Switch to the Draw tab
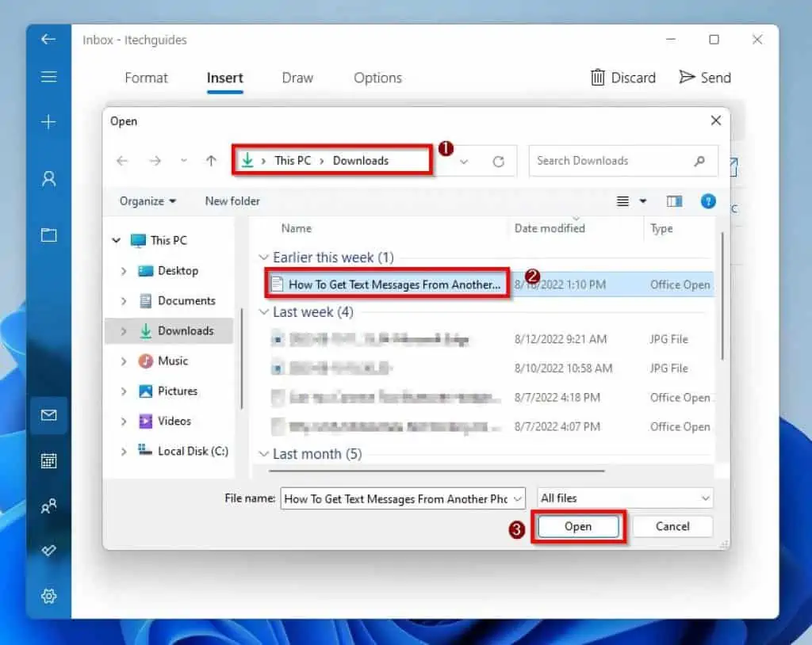This screenshot has width=812, height=645. 297,78
